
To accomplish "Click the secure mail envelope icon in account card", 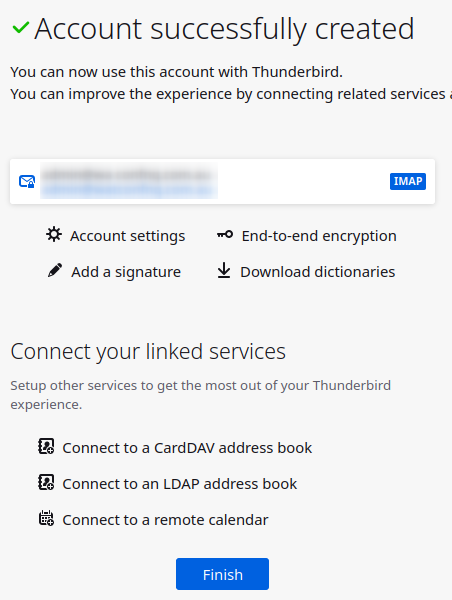I will point(27,181).
